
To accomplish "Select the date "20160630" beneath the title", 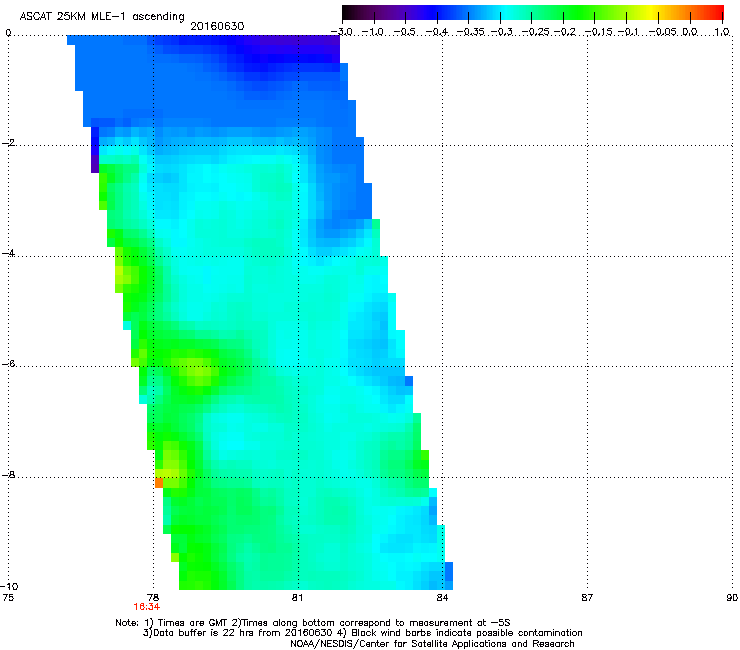I will point(217,26).
